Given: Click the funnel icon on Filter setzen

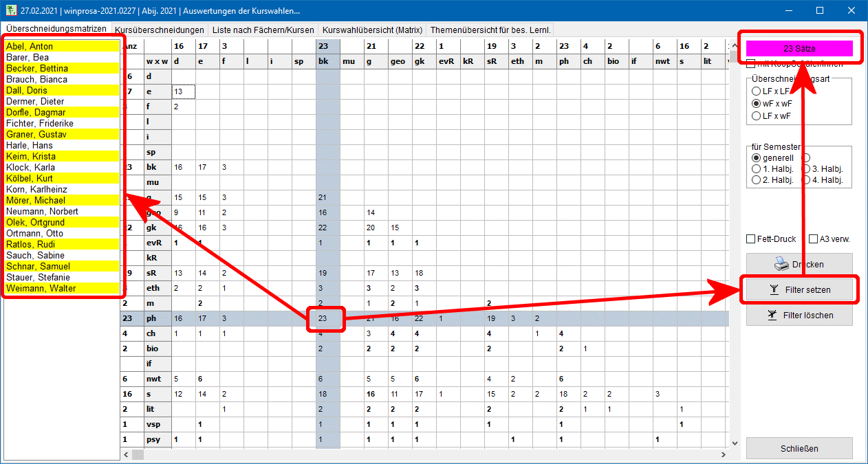Looking at the screenshot, I should 773,290.
